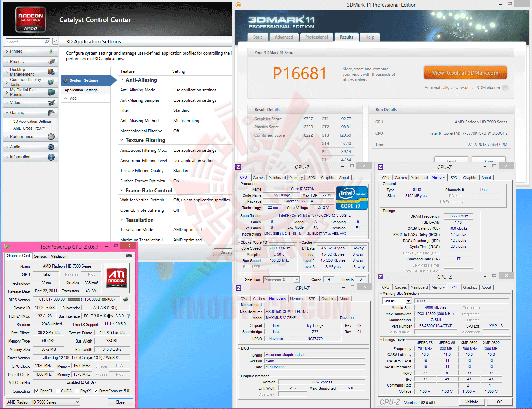Click the Gaming gamepad icon
This screenshot has width=532, height=409.
point(51,113)
